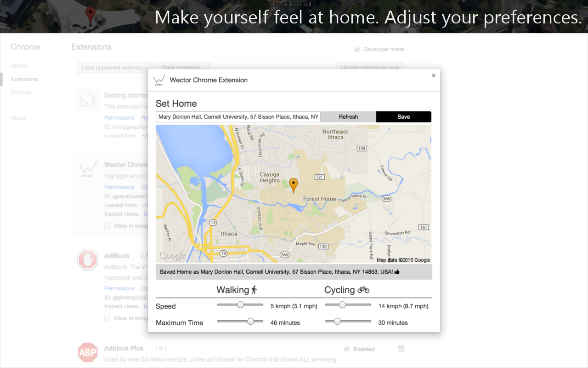Open About in the Chrome sidebar
588x368 pixels.
[18, 118]
